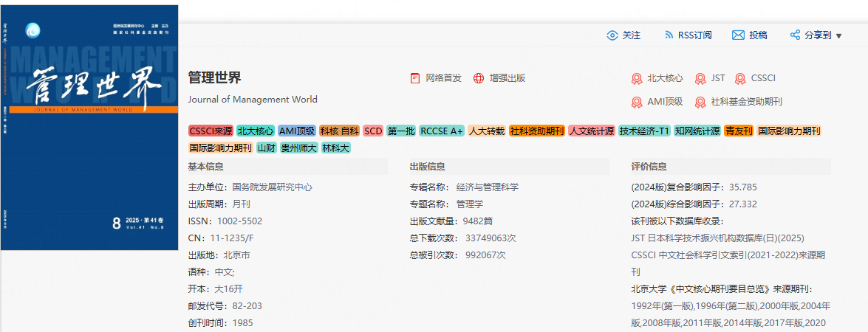Select the 山财 tag
The width and height of the screenshot is (868, 332).
pyautogui.click(x=266, y=148)
